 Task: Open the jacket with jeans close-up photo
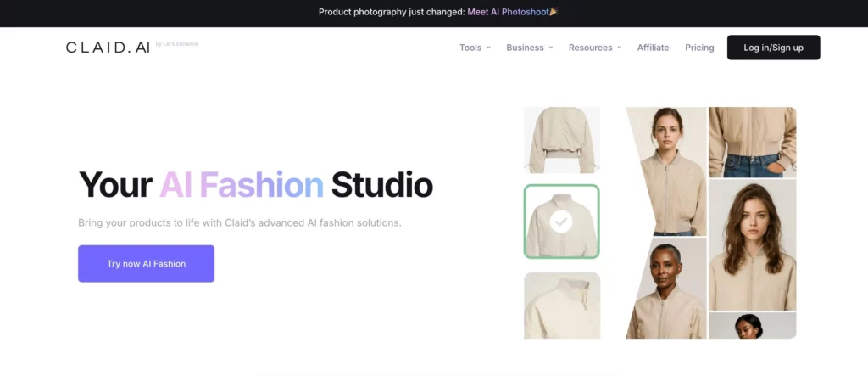click(x=752, y=142)
